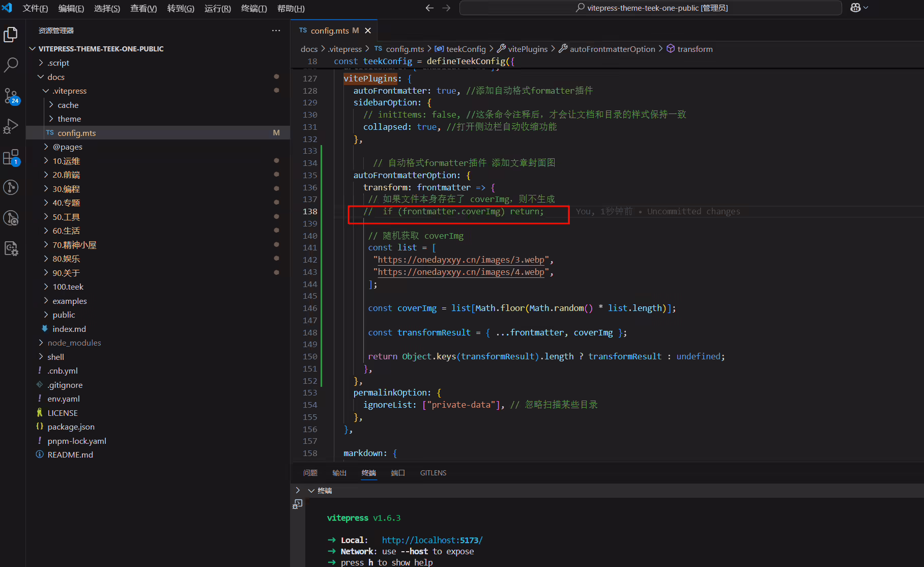This screenshot has height=567, width=924.
Task: Open the Search view in activity bar
Action: pyautogui.click(x=11, y=65)
